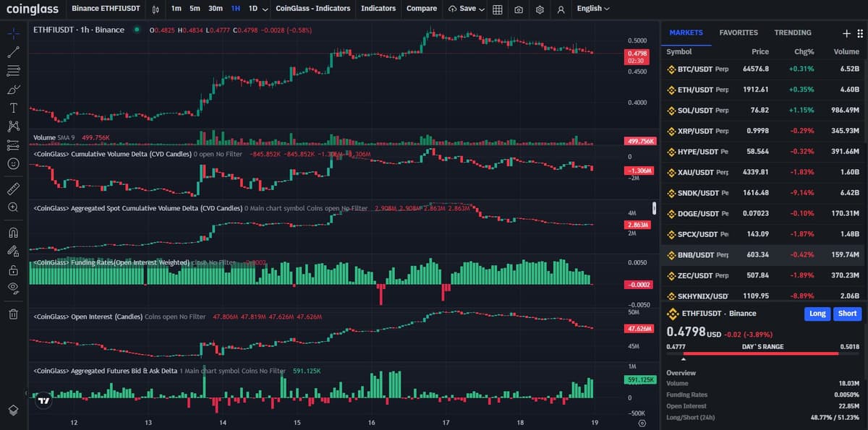
Task: Click the Long button
Action: tap(817, 314)
